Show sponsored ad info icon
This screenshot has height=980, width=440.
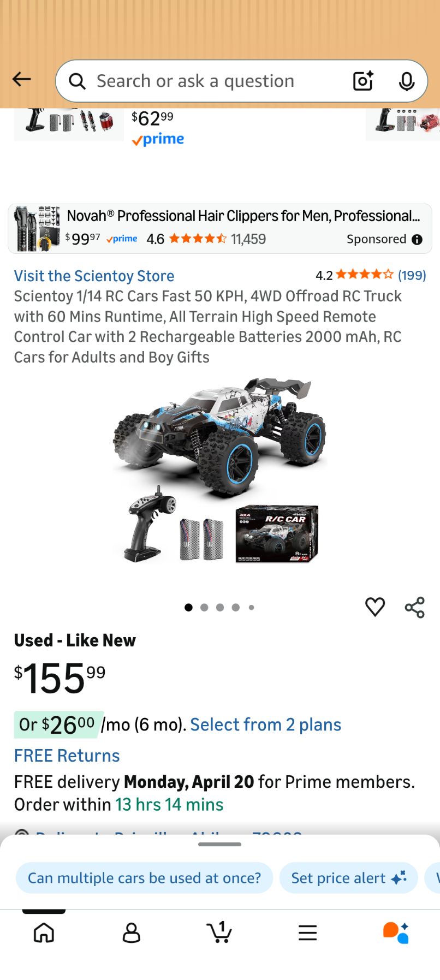click(x=417, y=240)
